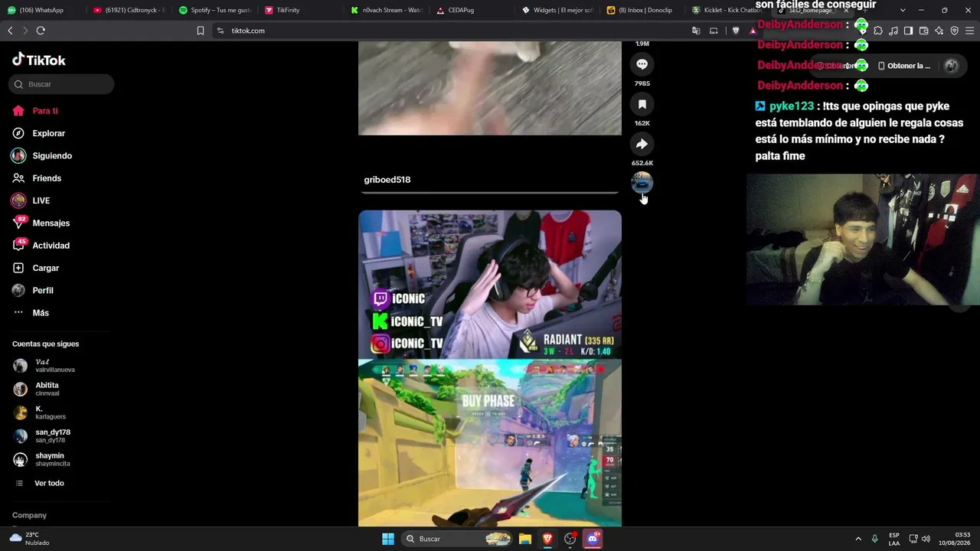Open the Friends people icon
Viewport: 980px width, 551px height.
tap(18, 178)
